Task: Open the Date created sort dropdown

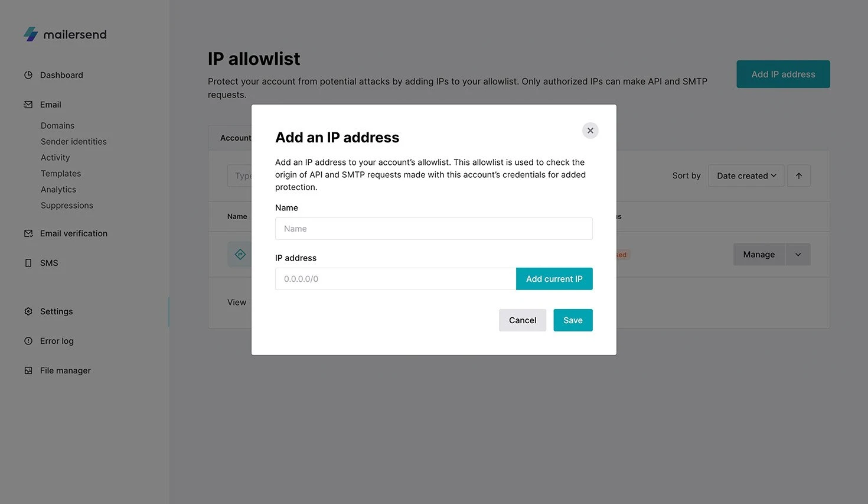Action: [746, 175]
